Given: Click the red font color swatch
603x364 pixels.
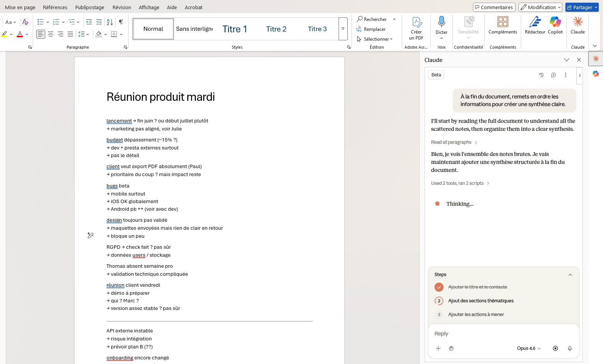Looking at the screenshot, I should click(x=20, y=34).
